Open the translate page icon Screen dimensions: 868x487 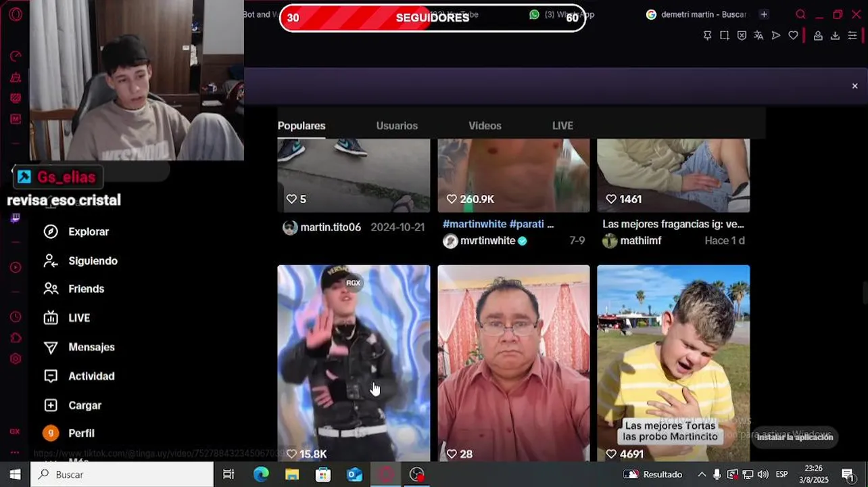coord(758,35)
